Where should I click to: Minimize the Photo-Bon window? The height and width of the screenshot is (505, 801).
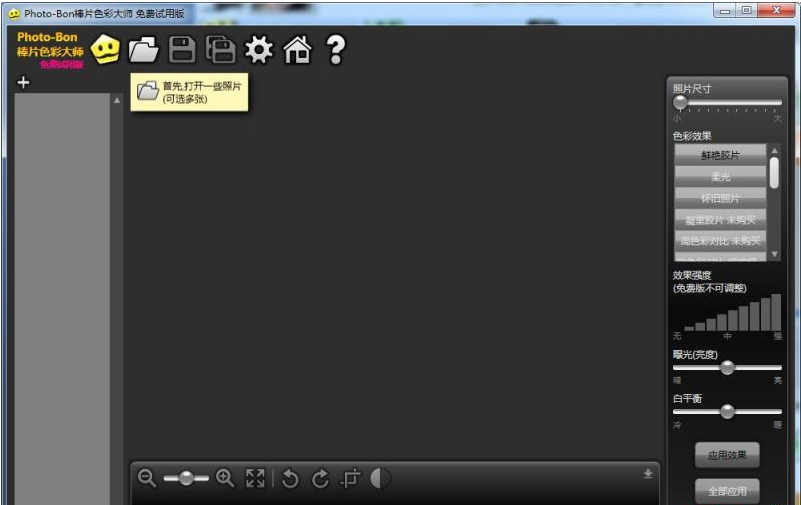724,11
